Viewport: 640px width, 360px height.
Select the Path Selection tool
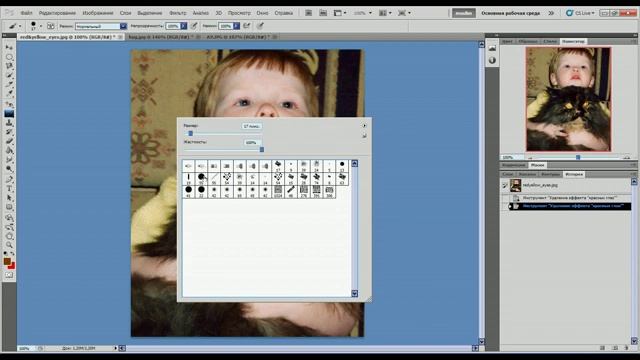(9, 198)
